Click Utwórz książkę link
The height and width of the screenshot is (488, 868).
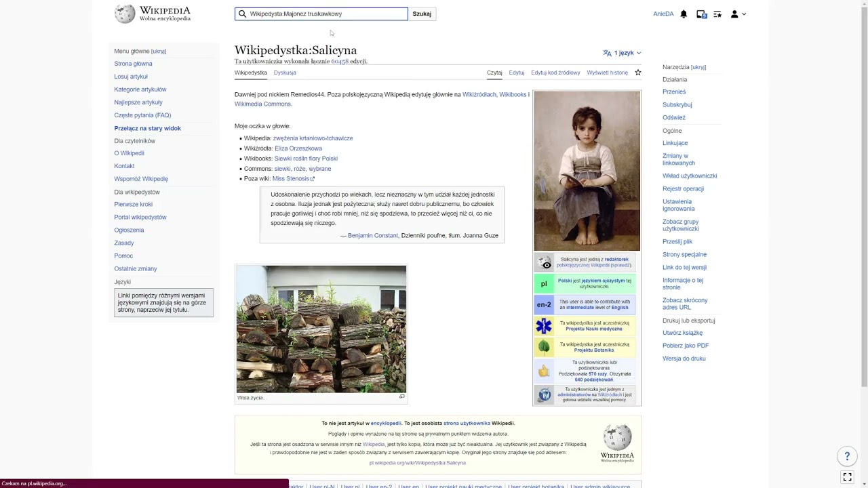click(682, 333)
